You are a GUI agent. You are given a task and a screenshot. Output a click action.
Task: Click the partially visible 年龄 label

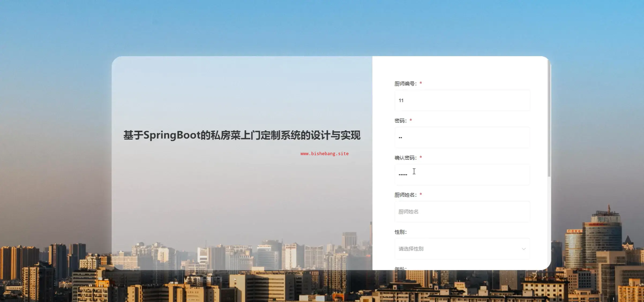pyautogui.click(x=400, y=268)
